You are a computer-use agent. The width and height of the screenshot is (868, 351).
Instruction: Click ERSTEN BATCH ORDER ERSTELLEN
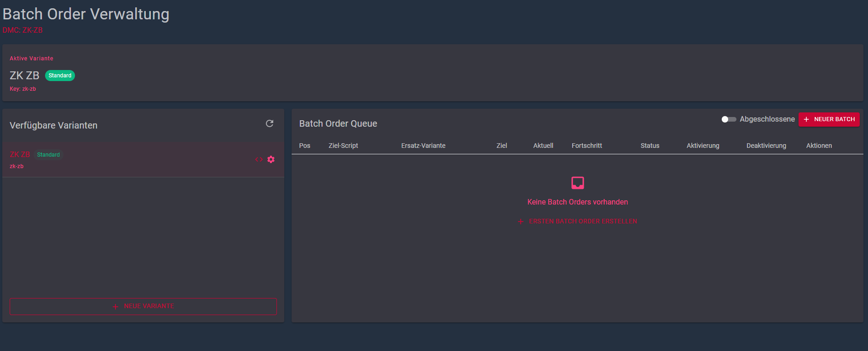tap(578, 222)
